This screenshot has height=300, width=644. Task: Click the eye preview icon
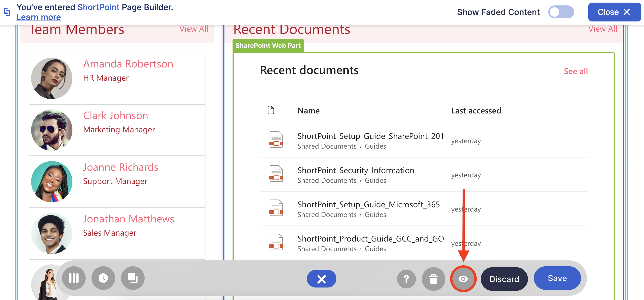pos(463,279)
